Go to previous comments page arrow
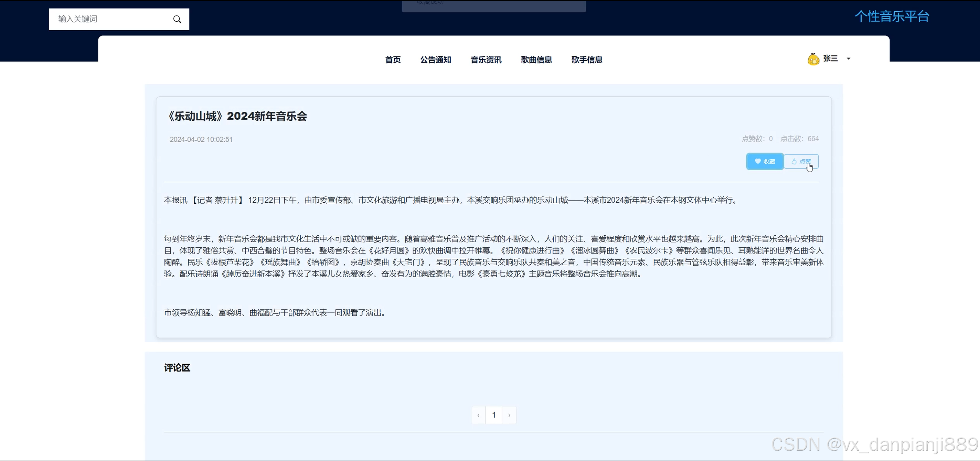 click(x=478, y=415)
